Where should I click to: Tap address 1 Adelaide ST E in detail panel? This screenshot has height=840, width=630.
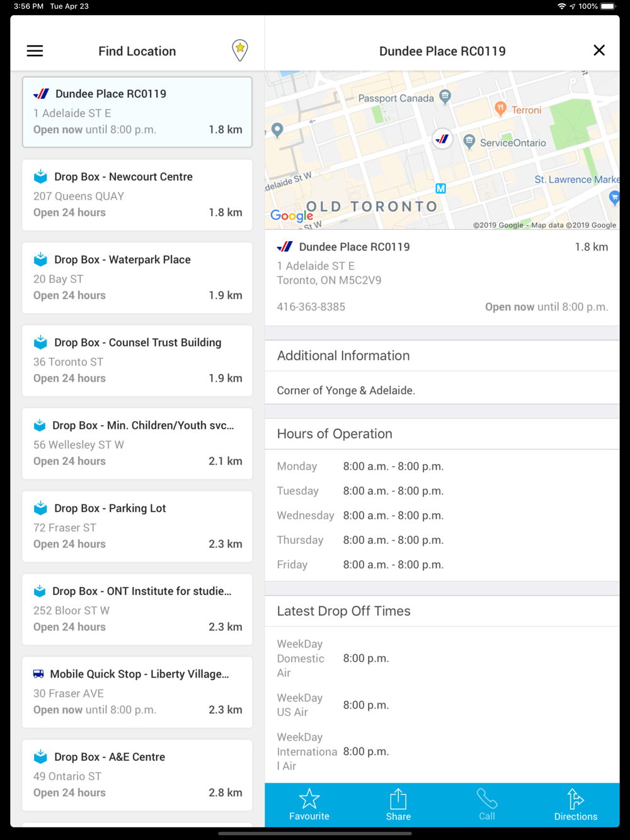316,266
